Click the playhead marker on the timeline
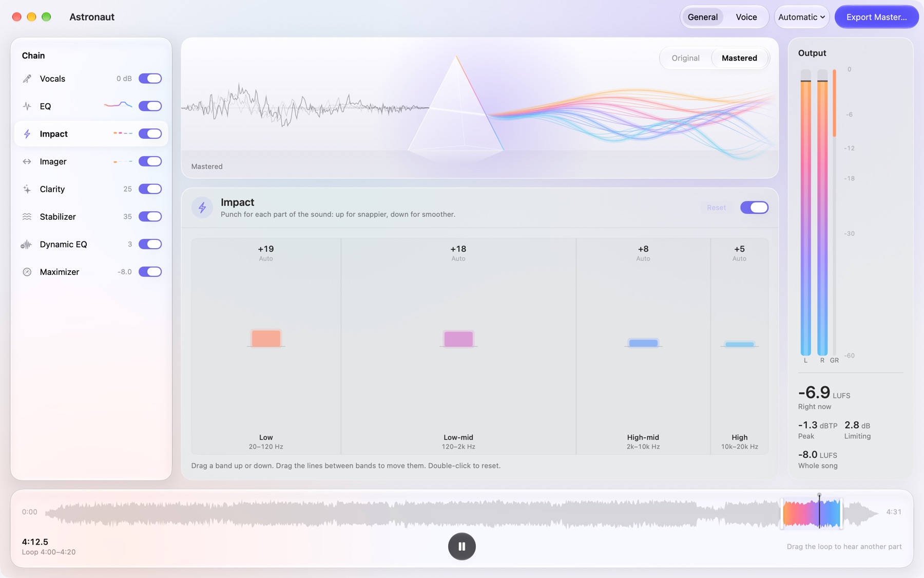The image size is (924, 578). (x=819, y=511)
